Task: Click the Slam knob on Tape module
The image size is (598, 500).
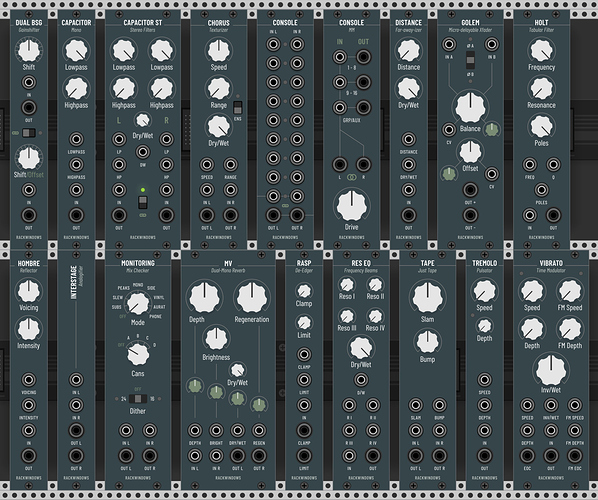Action: pyautogui.click(x=427, y=298)
